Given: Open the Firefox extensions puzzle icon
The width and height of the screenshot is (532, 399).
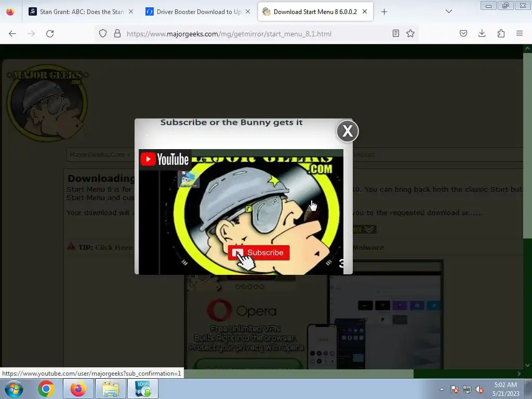Looking at the screenshot, I should (501, 33).
